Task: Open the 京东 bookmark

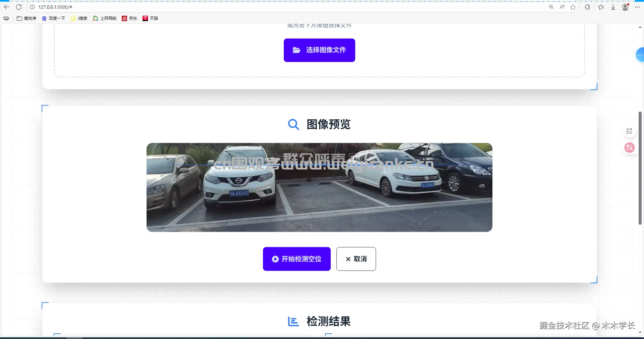Action: point(129,18)
